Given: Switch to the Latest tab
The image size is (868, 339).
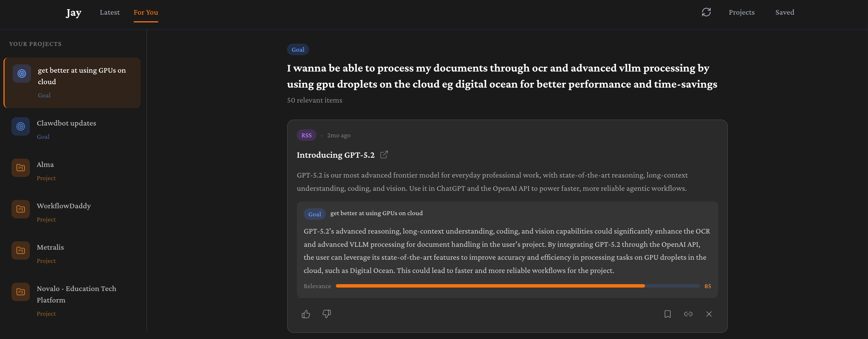Looking at the screenshot, I should [x=110, y=12].
